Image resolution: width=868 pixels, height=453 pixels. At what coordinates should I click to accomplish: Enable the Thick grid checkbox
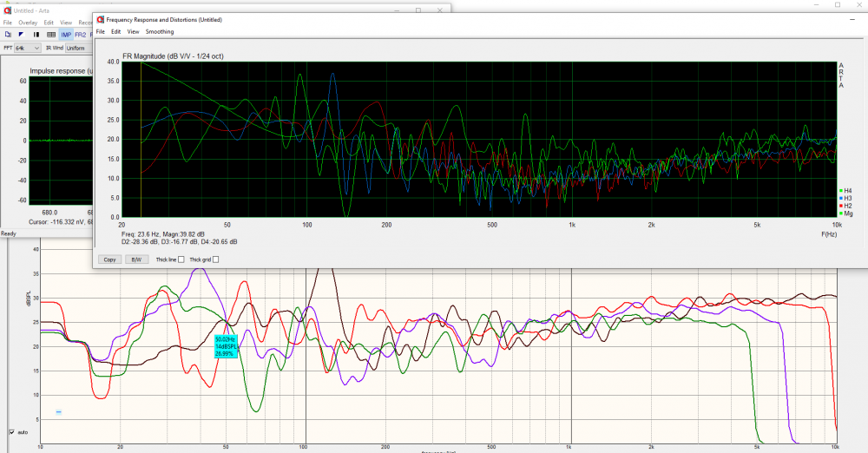point(215,259)
